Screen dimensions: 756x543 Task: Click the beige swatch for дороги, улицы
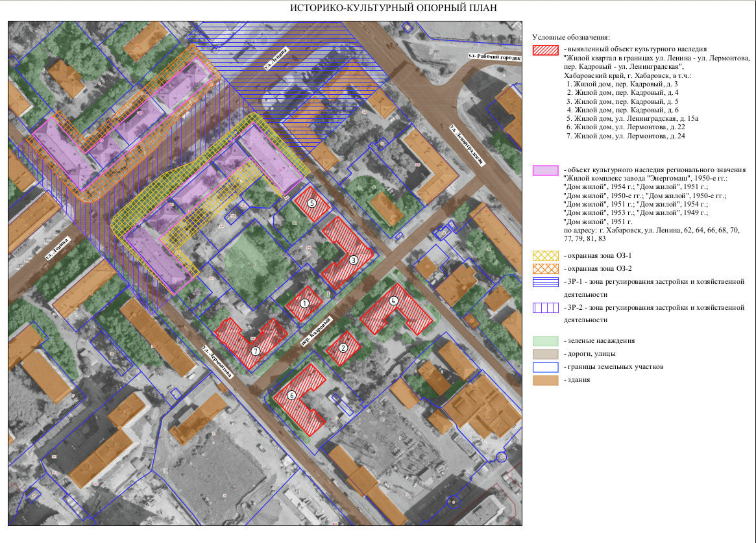tap(545, 354)
